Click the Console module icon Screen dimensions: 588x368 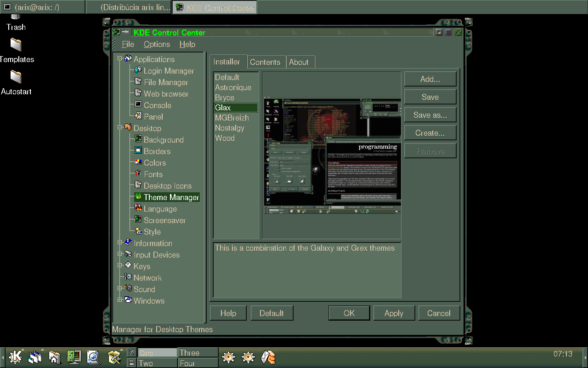coord(138,105)
